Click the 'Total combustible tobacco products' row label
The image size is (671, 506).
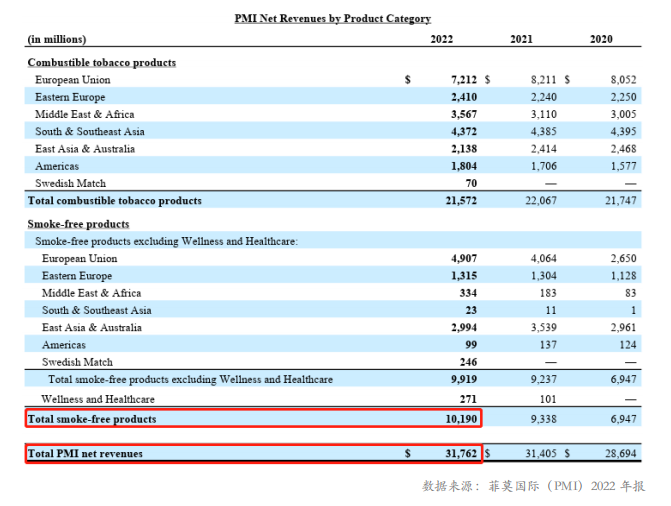coord(114,201)
